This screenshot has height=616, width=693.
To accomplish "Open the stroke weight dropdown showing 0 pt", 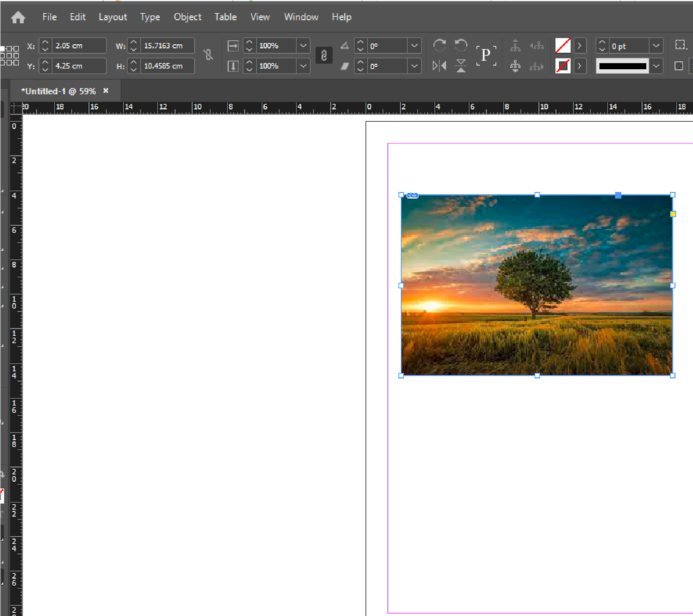I will (x=656, y=45).
